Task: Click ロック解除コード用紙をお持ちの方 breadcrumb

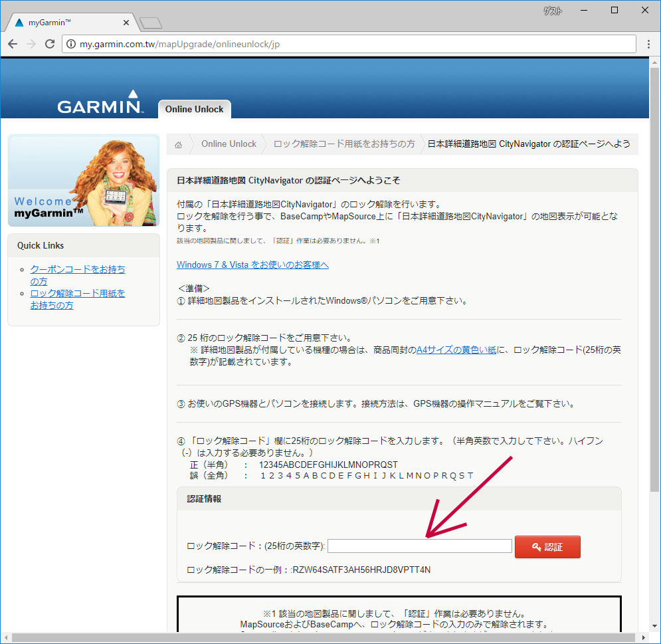Action: click(x=344, y=144)
